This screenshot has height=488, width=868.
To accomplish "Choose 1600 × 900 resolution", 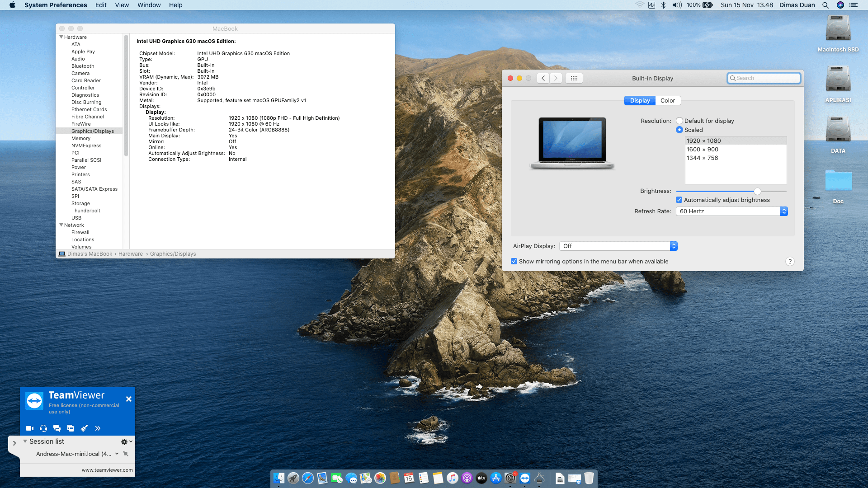I will (736, 150).
